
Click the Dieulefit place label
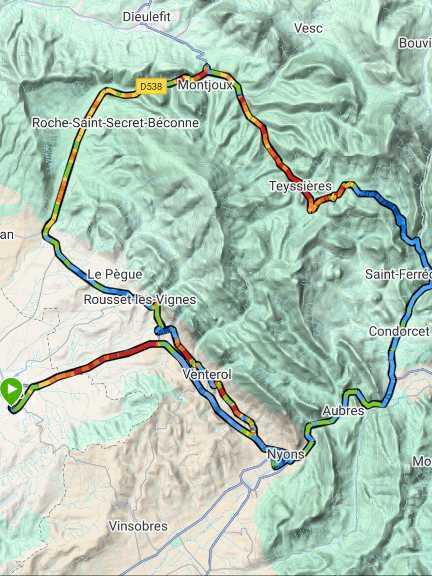147,17
